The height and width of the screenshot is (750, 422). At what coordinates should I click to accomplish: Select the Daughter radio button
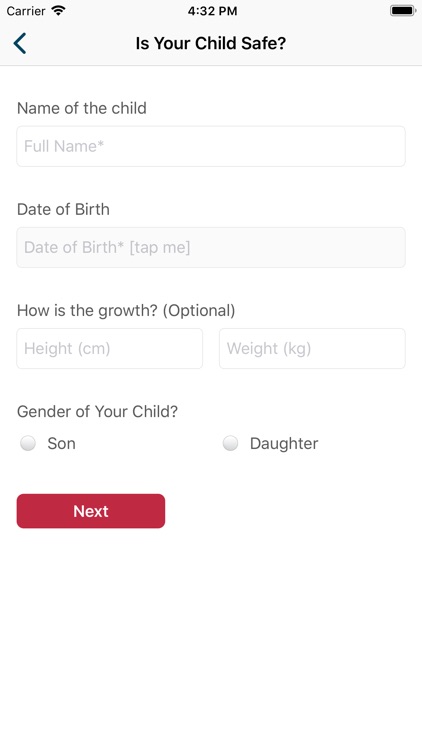pyautogui.click(x=230, y=443)
